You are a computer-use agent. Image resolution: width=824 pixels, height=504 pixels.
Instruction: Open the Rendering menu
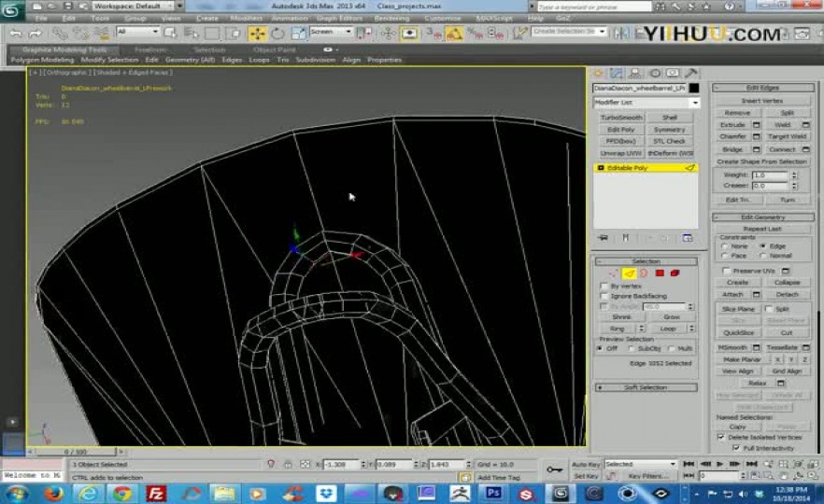[x=391, y=18]
